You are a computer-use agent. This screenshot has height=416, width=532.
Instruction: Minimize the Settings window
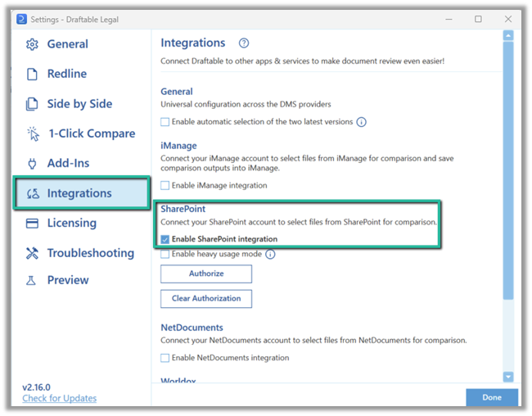pyautogui.click(x=449, y=19)
